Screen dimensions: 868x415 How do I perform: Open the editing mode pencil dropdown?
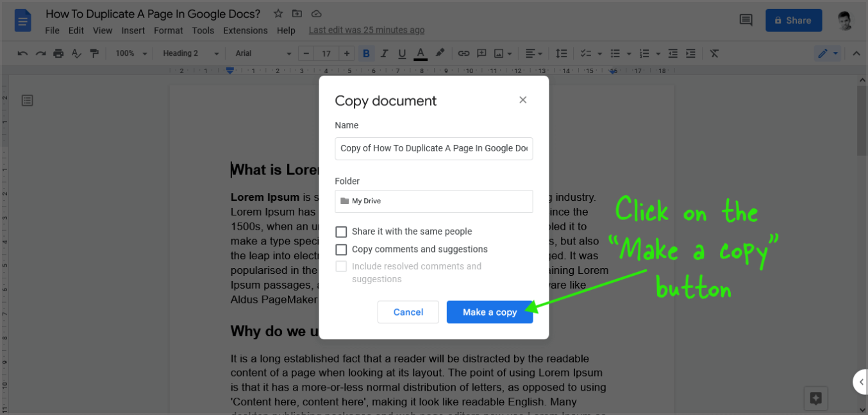[828, 53]
